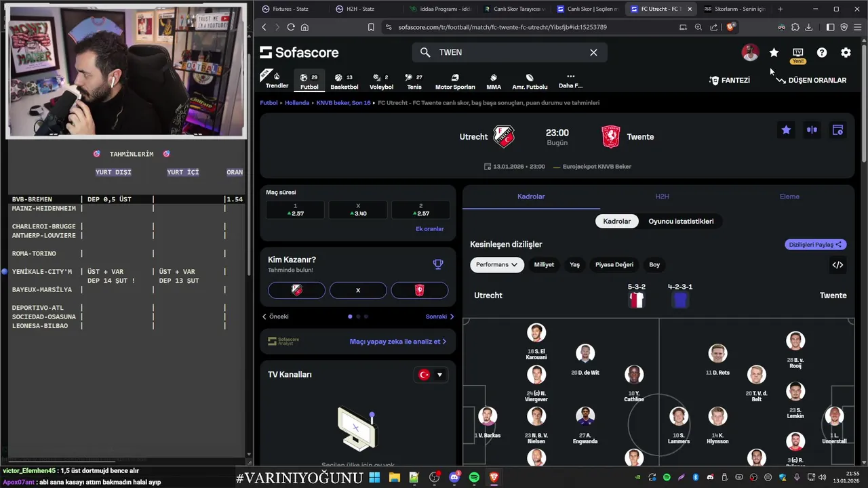Screen dimensions: 868x488
Task: Select the Futbol sport category
Action: (309, 81)
